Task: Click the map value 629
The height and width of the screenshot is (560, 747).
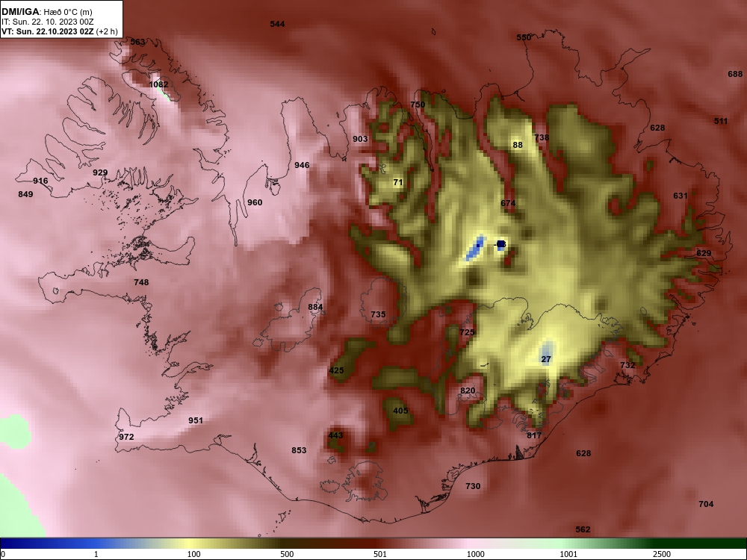Action: coord(704,253)
